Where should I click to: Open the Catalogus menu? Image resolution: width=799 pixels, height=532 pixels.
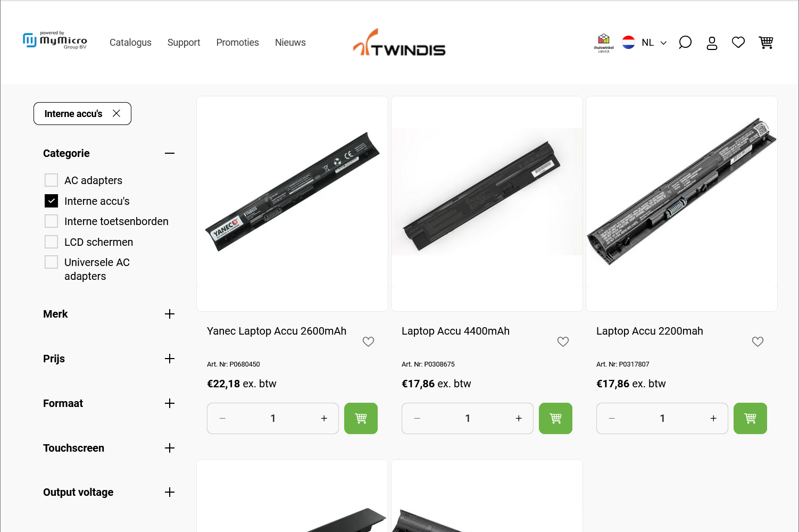130,43
